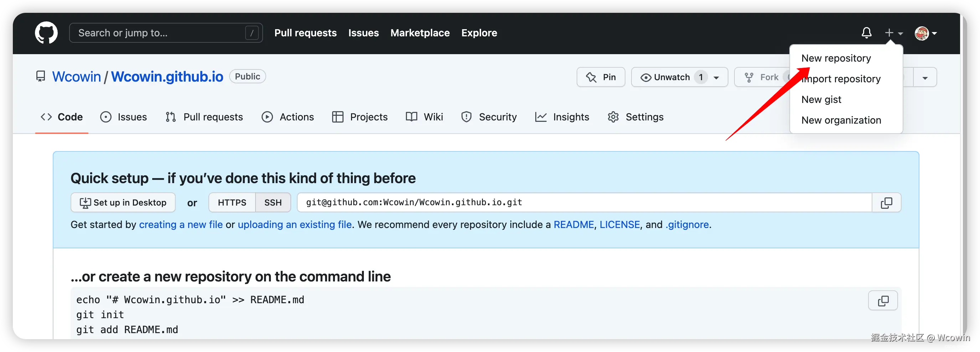
Task: Open the Security shield tab
Action: [489, 117]
